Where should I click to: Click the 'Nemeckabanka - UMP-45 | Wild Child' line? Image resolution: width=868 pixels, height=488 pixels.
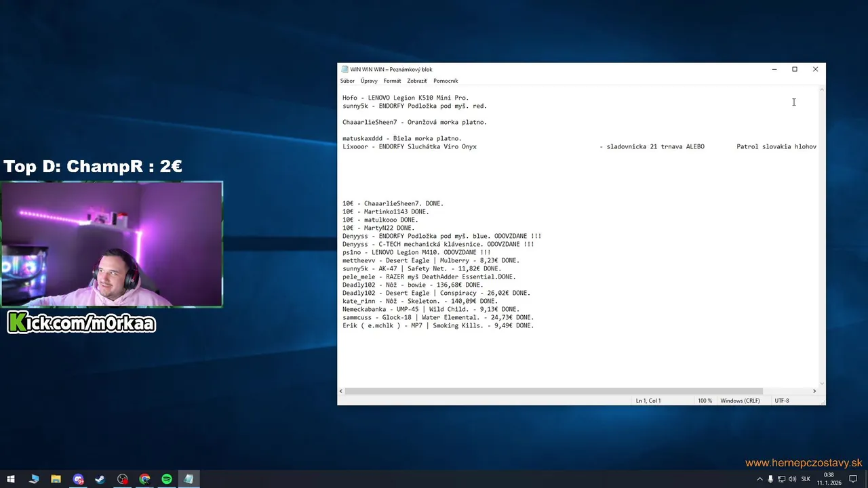[x=431, y=309]
